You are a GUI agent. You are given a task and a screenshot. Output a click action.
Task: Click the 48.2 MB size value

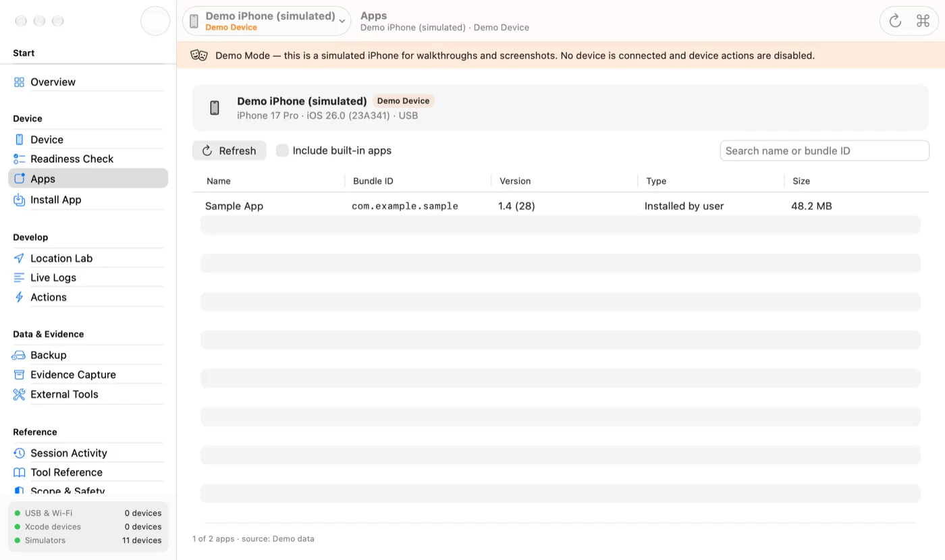pos(811,206)
